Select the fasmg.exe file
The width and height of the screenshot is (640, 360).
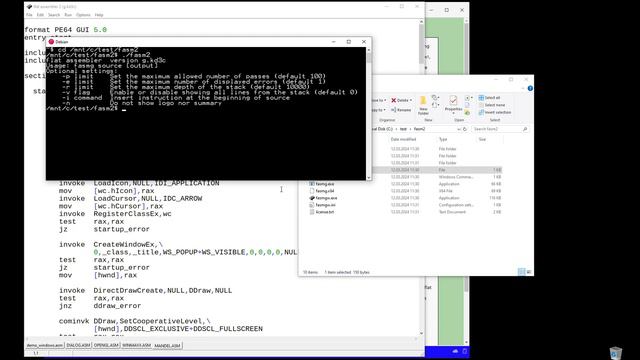[x=325, y=184]
